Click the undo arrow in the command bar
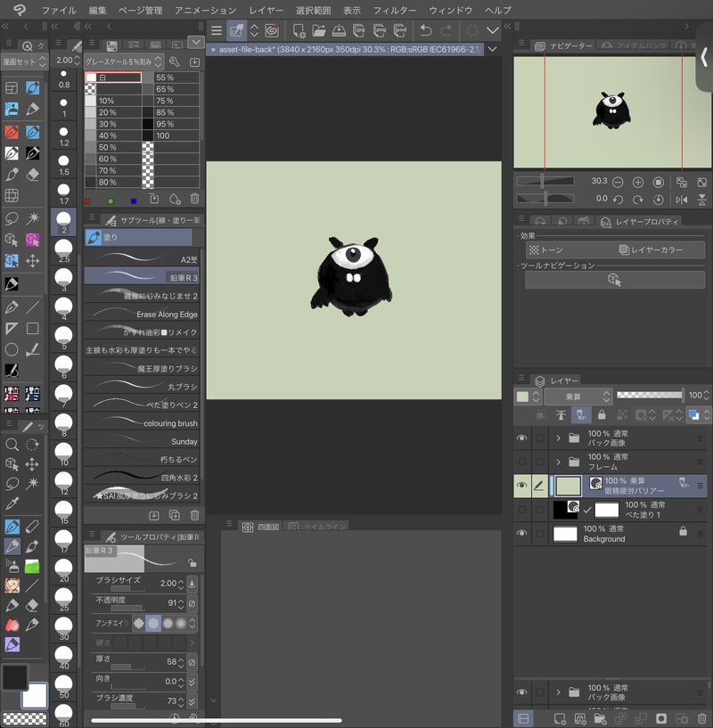The width and height of the screenshot is (713, 728). 425,30
